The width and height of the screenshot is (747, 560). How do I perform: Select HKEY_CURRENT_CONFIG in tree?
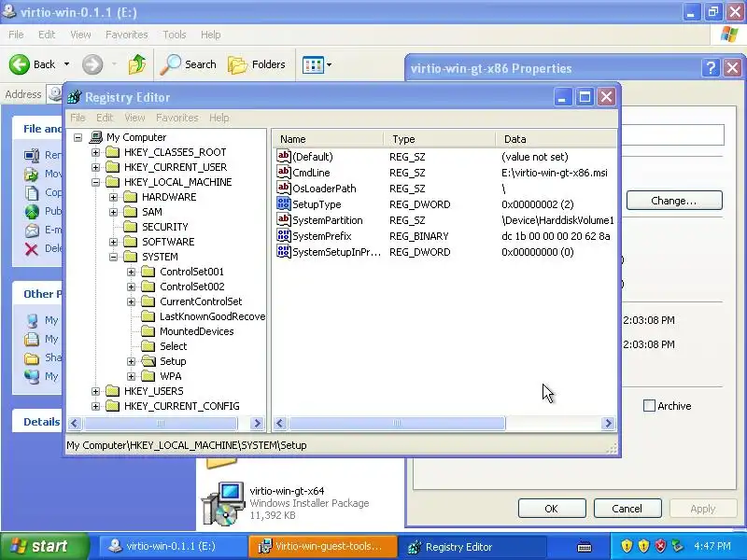click(181, 406)
